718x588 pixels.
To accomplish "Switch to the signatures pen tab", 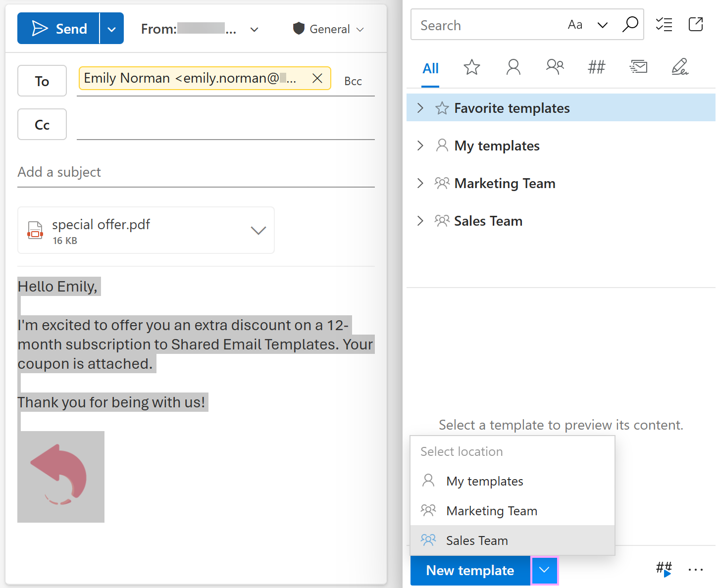I will 680,67.
